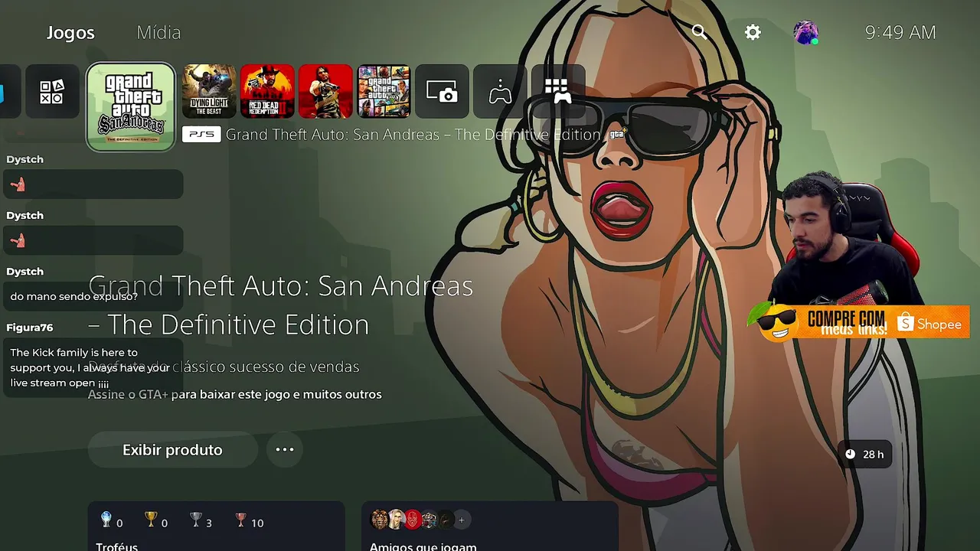Click the small GTA+ badge after the title
Viewport: 980px width, 551px height.
[x=618, y=134]
